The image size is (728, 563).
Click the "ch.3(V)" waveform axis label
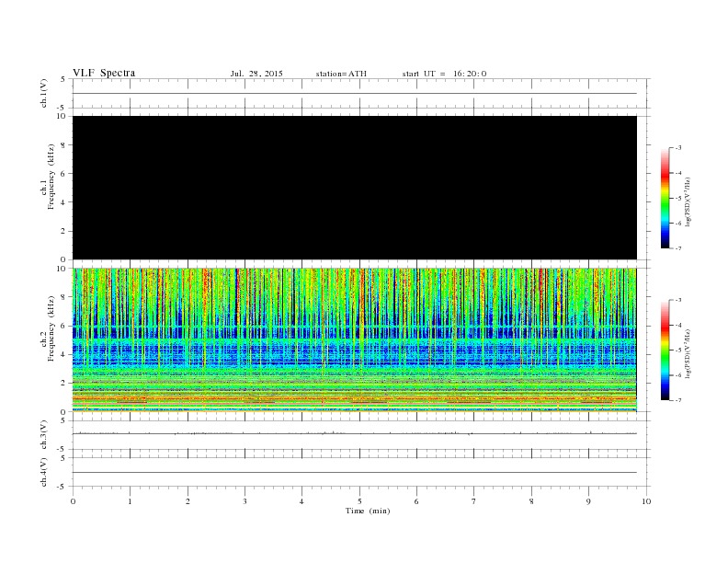point(44,435)
